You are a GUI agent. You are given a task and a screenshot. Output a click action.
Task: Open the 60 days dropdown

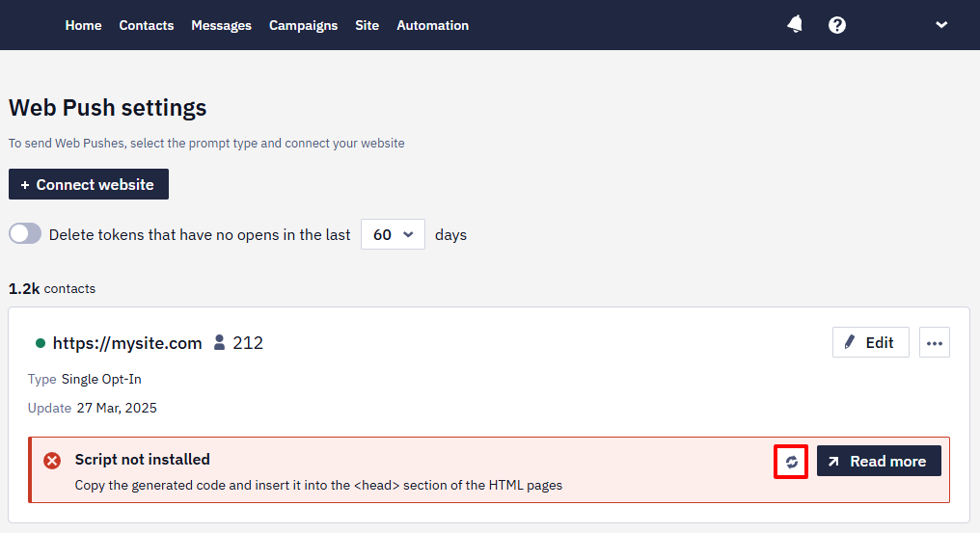click(x=393, y=234)
